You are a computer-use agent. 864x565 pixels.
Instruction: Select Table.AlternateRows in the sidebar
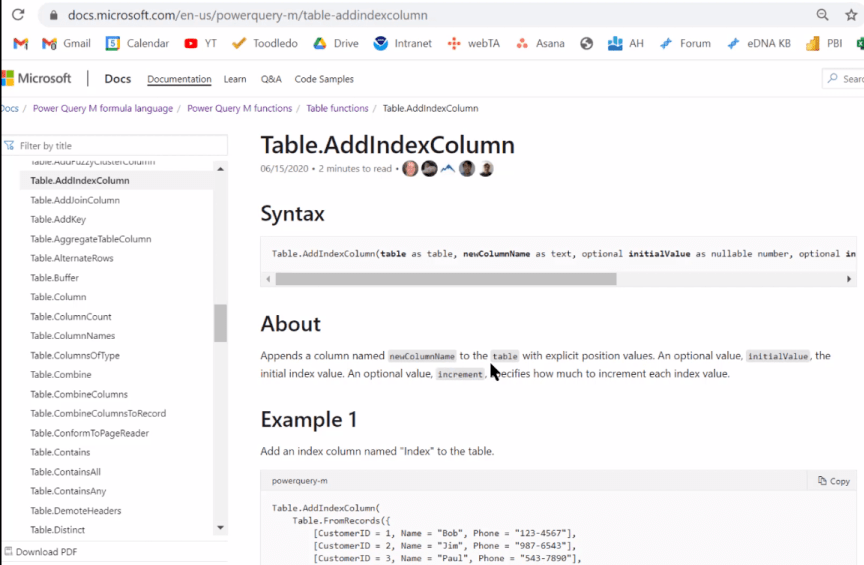click(72, 258)
